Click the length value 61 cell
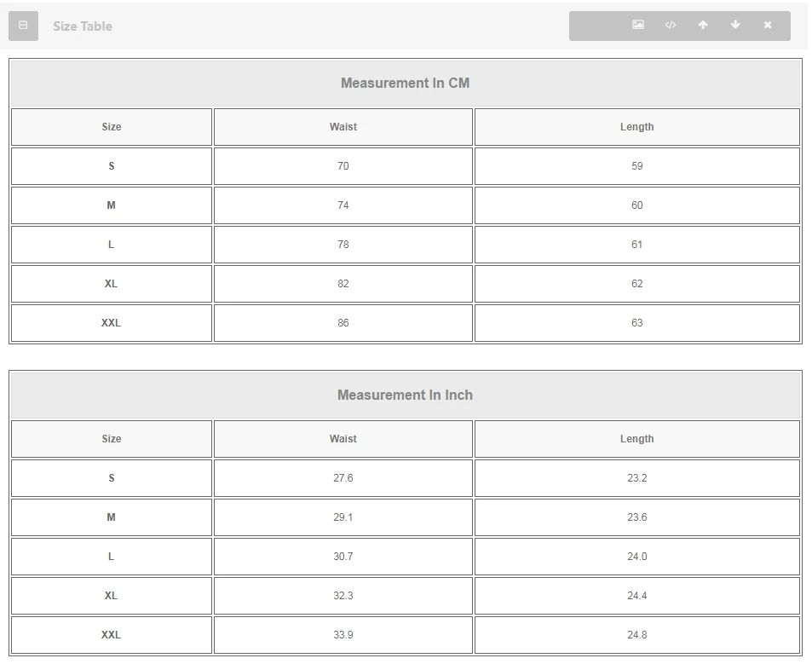 coord(636,245)
